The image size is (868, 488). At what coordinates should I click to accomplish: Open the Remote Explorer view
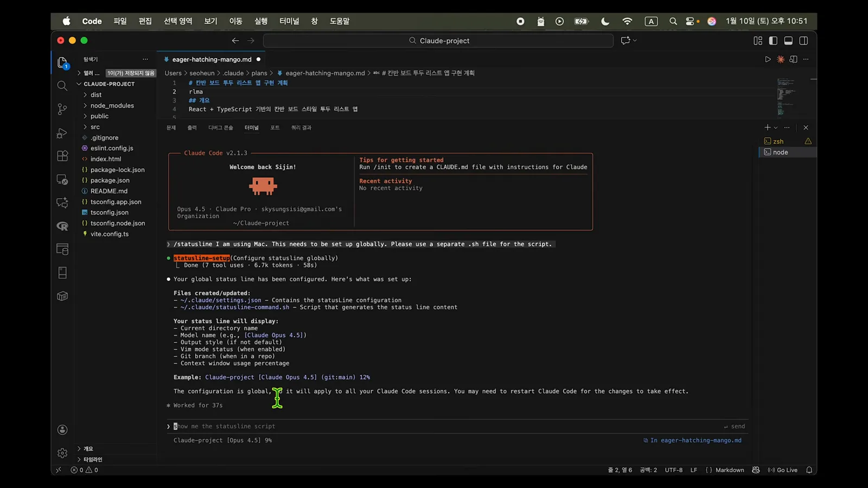tap(62, 179)
